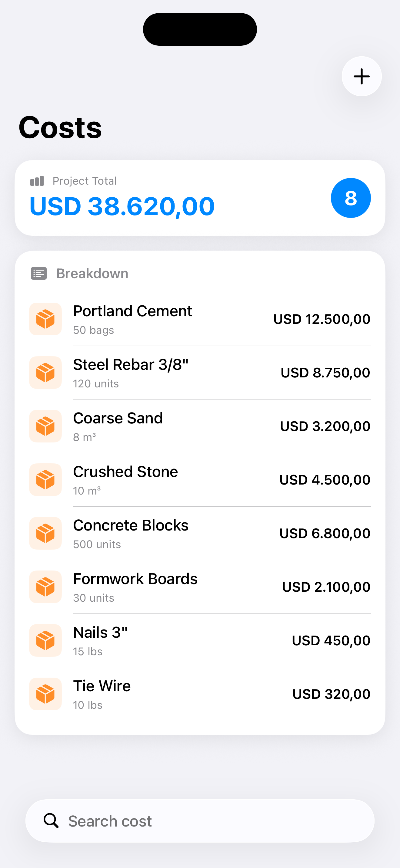Click the Concrete Blocks box icon
400x868 pixels.
point(45,533)
